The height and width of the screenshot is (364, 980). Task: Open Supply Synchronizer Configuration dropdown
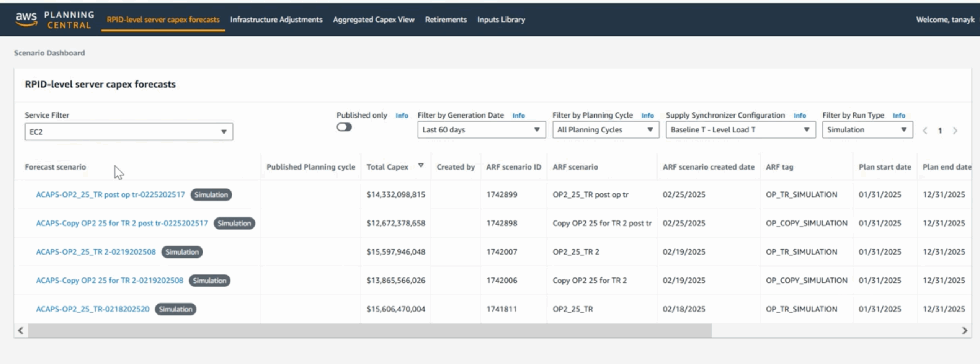[x=740, y=130]
